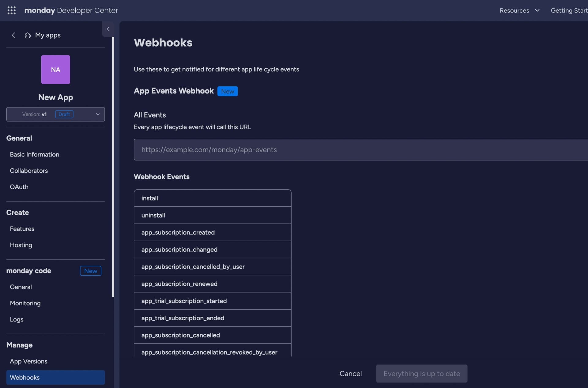Click the NA app avatar thumbnail
Viewport: 588px width, 388px height.
click(55, 70)
